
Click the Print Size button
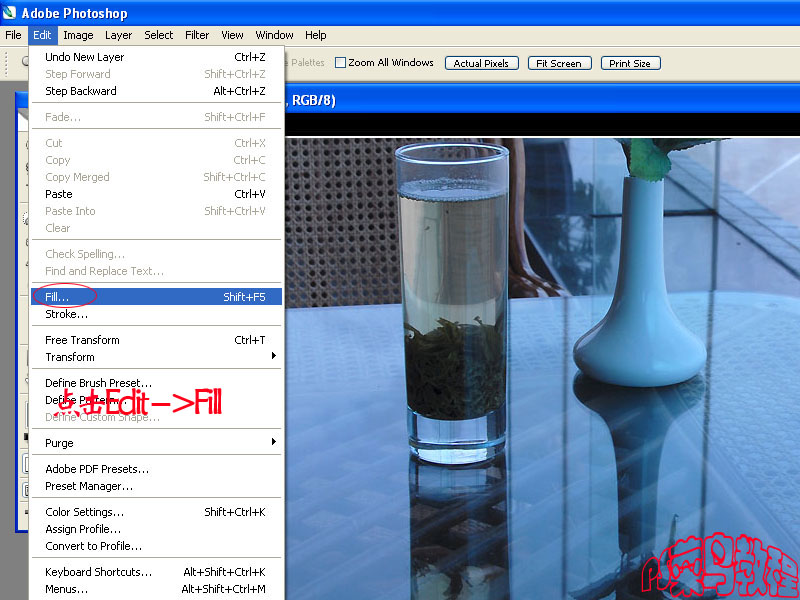(631, 63)
